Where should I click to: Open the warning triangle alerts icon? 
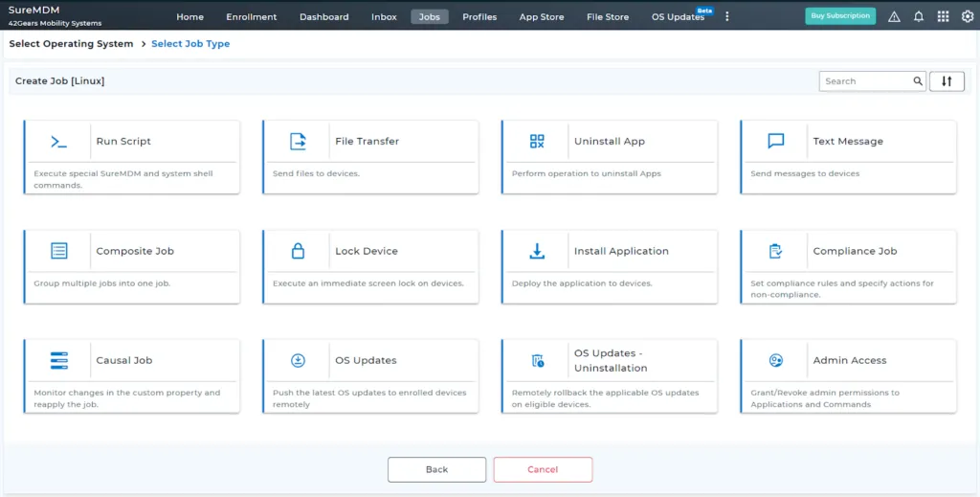coord(895,17)
